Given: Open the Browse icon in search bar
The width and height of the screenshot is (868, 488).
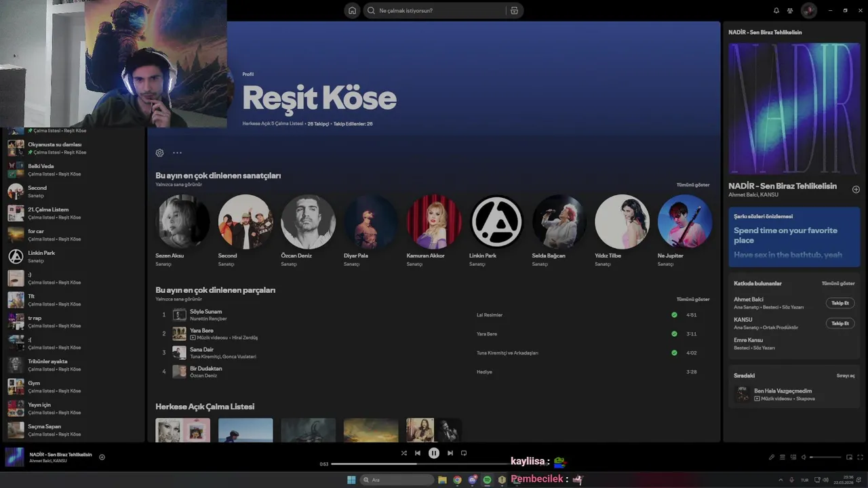Looking at the screenshot, I should (514, 11).
